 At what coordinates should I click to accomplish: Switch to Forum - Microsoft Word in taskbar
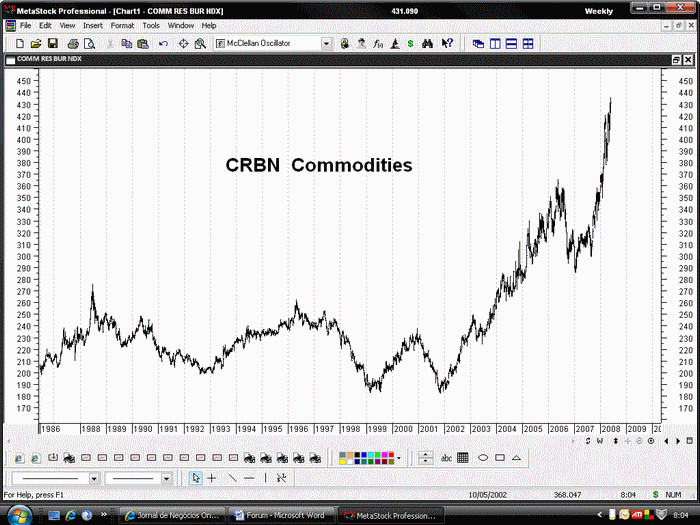[x=281, y=515]
